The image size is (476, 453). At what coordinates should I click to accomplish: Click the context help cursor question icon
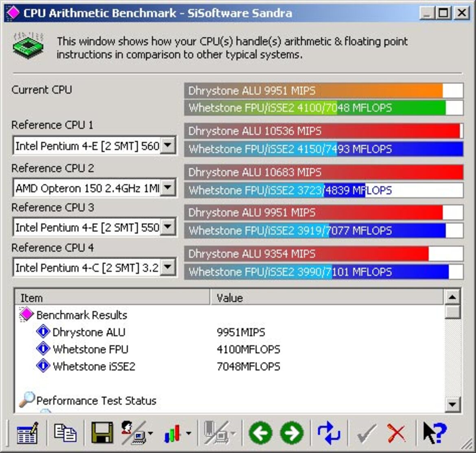click(x=435, y=433)
